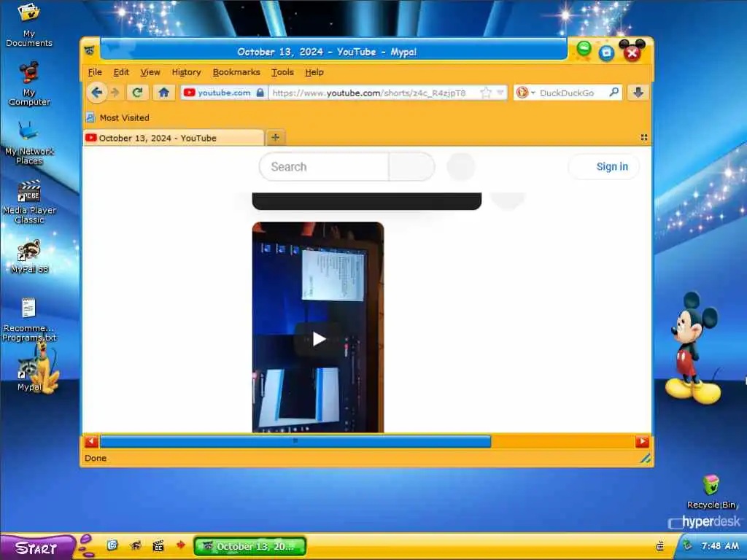The width and height of the screenshot is (747, 560).
Task: Open the File menu
Action: coord(95,72)
